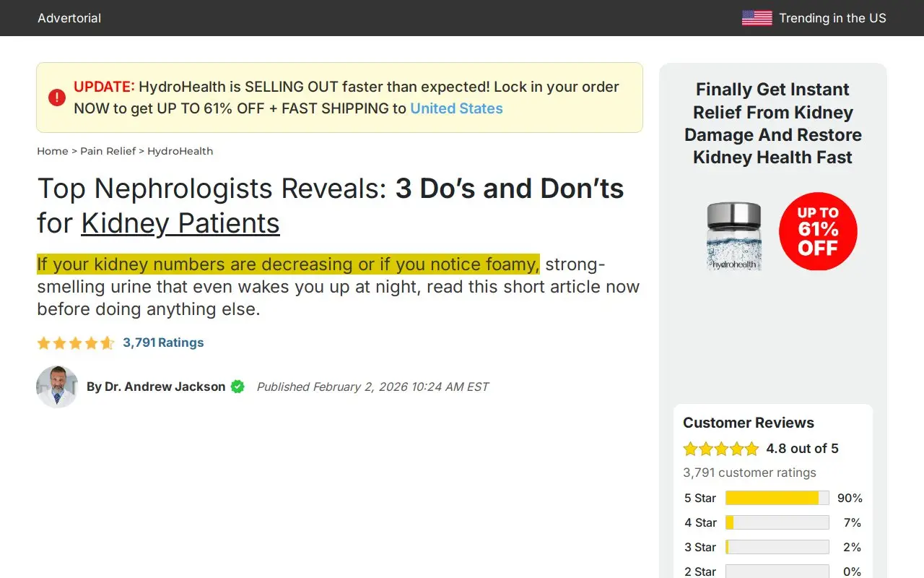Click the Published February 2, 2026 date
Viewport: 924px width, 578px height.
click(x=372, y=387)
